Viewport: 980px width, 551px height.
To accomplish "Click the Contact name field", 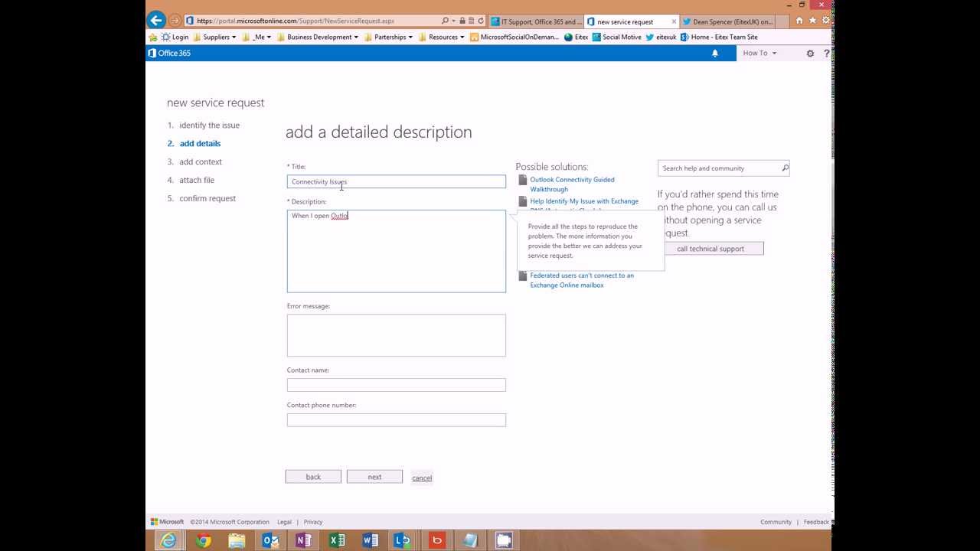I will [x=397, y=385].
